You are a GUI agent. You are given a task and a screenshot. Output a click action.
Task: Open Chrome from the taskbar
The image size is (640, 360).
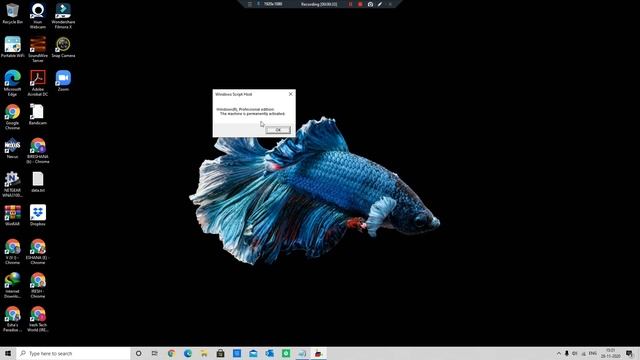coord(171,353)
